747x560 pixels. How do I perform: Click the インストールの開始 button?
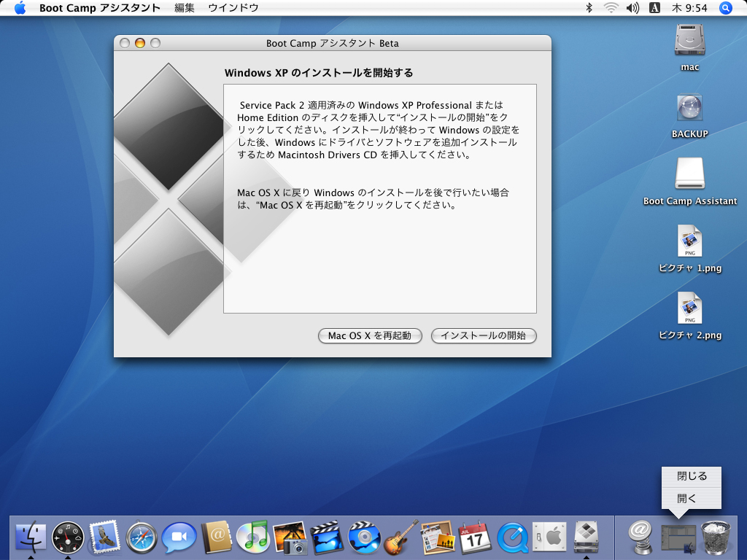(x=484, y=336)
